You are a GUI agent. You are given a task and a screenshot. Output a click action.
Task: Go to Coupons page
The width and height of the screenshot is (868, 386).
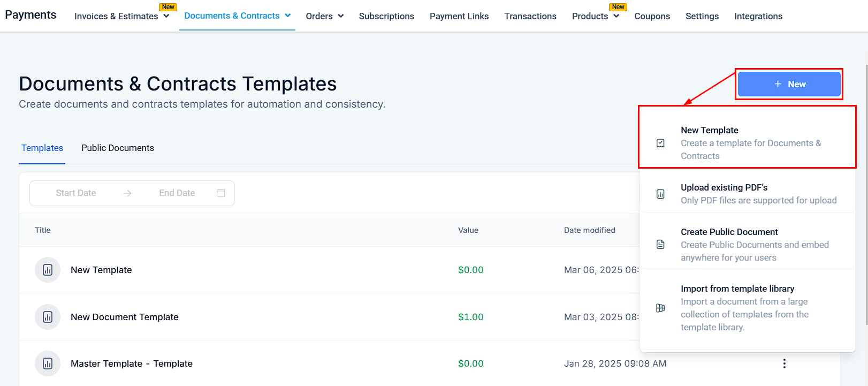click(x=652, y=16)
